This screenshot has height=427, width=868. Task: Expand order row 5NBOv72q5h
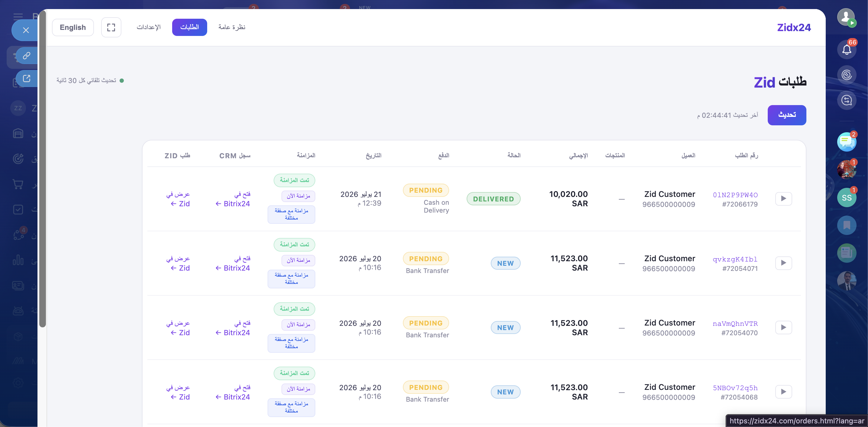click(x=783, y=392)
